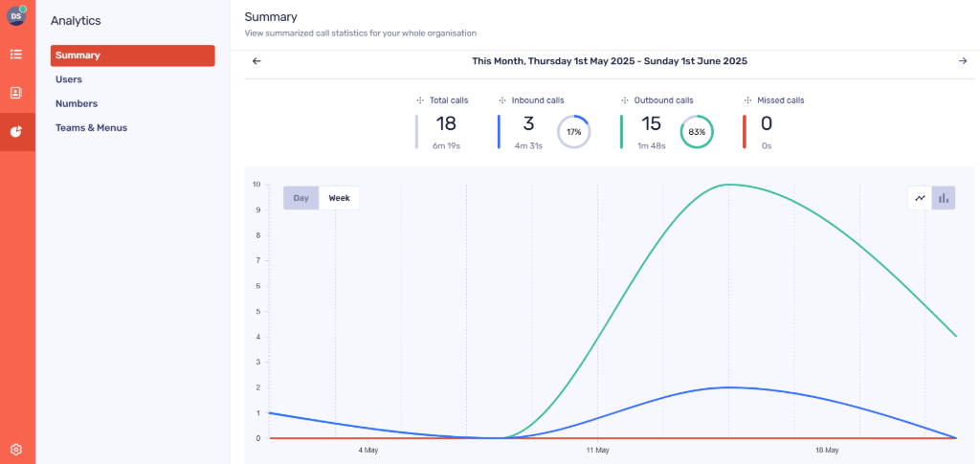The width and height of the screenshot is (980, 464).
Task: Click the drag handle beside Total calls
Action: (420, 100)
